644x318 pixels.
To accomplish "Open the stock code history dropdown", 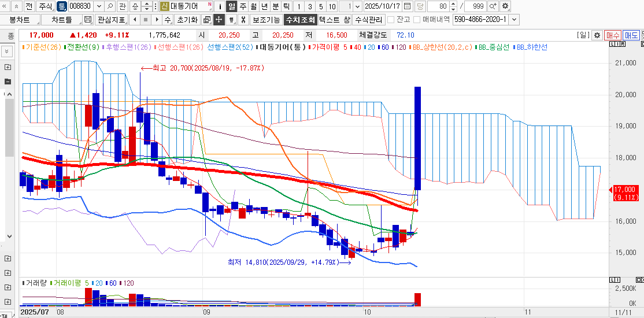I will pos(98,6).
